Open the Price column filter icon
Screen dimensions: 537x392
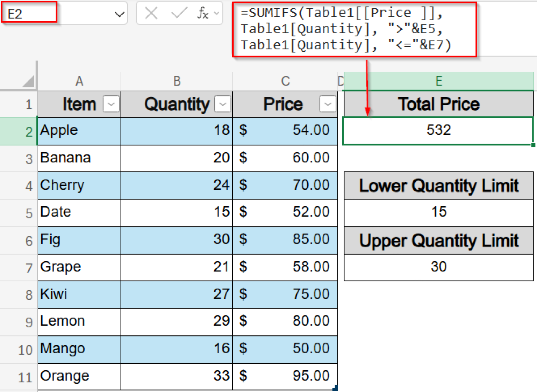(x=328, y=104)
